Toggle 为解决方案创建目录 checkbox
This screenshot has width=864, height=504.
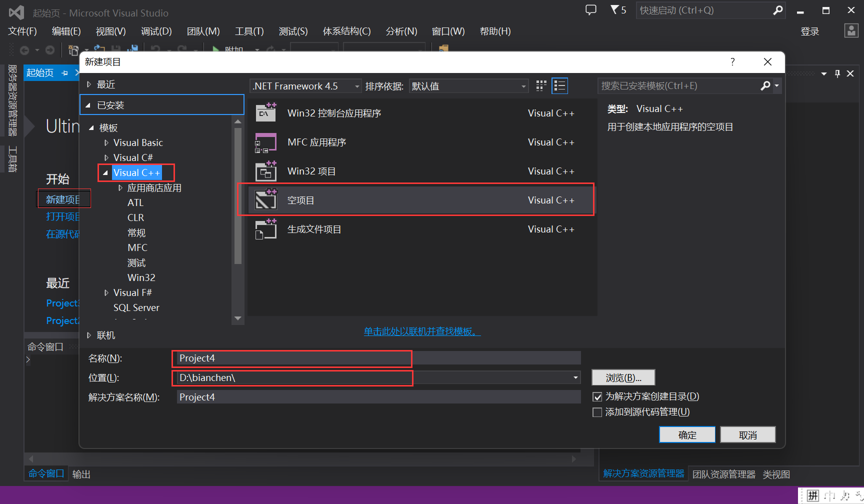click(x=597, y=397)
